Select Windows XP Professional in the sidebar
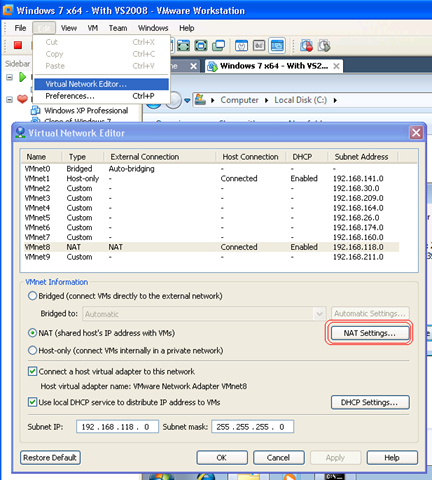Image resolution: width=432 pixels, height=480 pixels. pyautogui.click(x=86, y=111)
